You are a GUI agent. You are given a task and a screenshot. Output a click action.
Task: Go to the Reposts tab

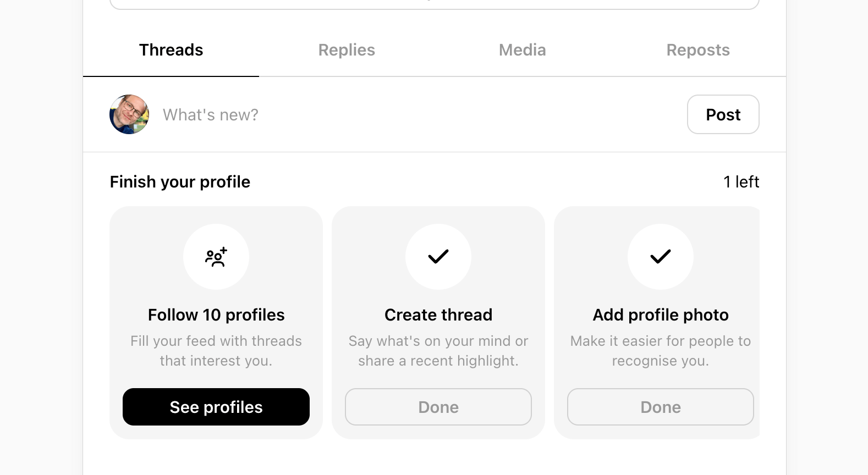click(697, 50)
